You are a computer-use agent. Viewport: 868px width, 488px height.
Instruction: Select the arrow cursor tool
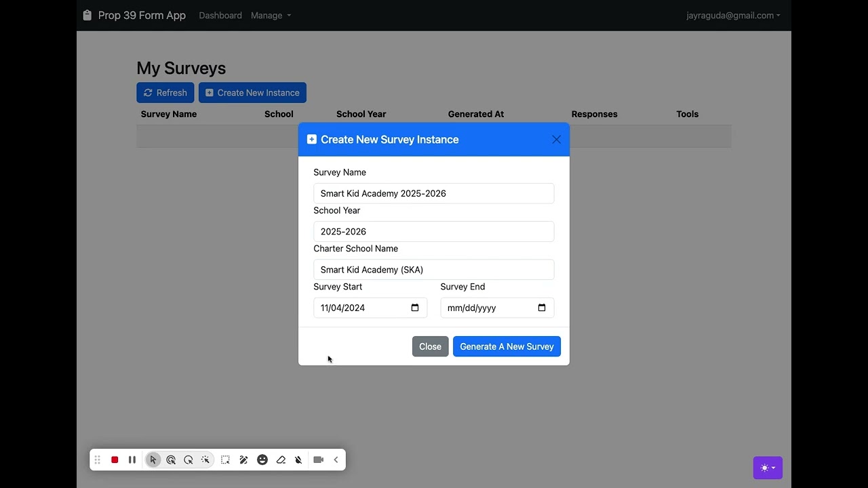coord(153,460)
